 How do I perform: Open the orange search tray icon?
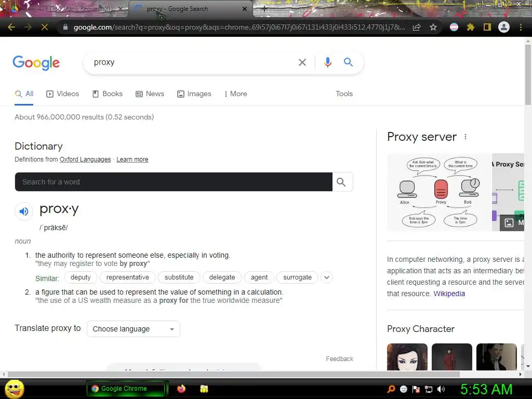[391, 389]
